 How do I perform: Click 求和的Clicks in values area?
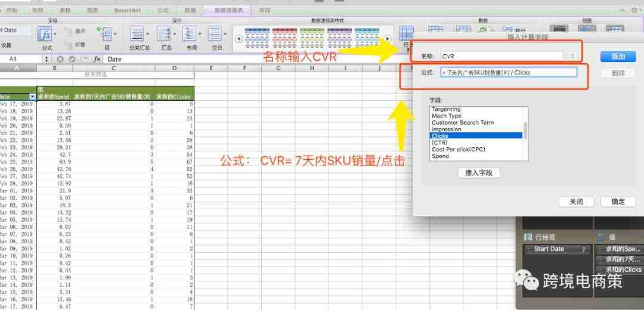(x=620, y=270)
